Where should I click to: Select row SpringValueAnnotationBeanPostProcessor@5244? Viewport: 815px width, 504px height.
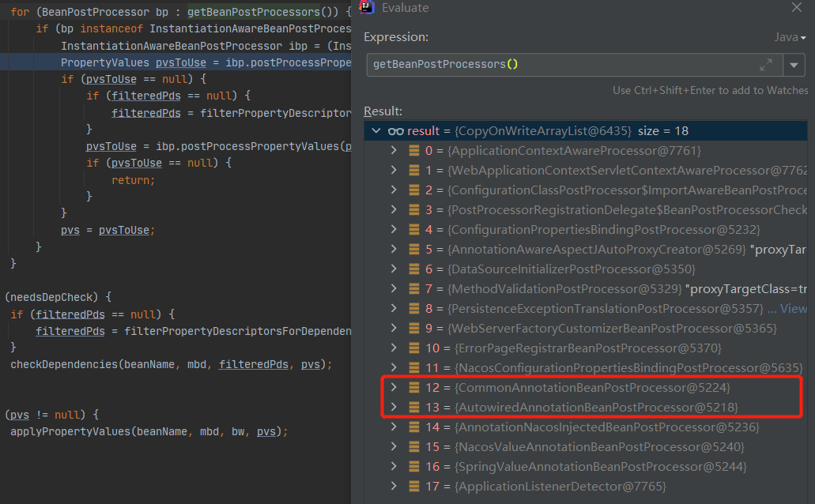click(586, 467)
